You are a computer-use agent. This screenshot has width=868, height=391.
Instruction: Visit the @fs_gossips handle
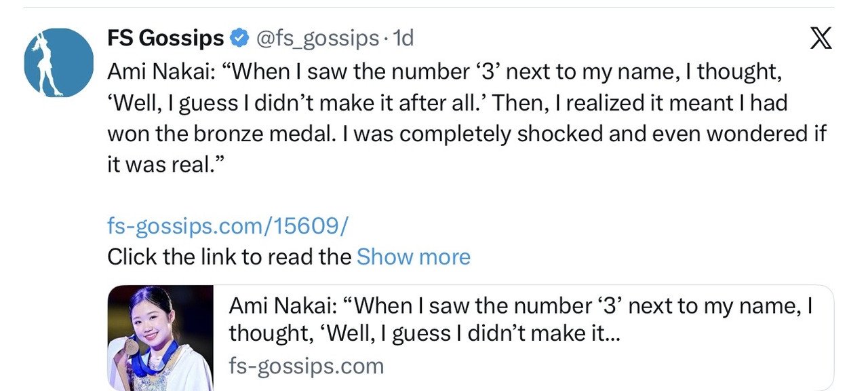pos(317,39)
